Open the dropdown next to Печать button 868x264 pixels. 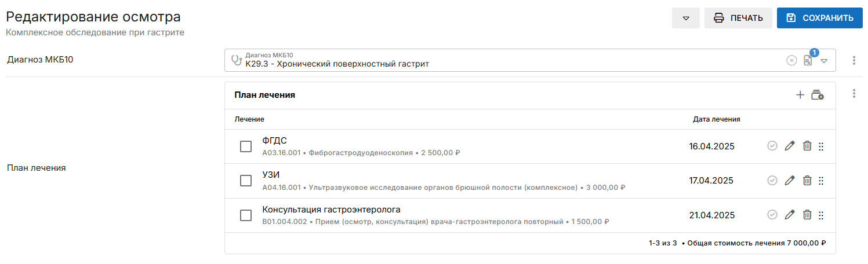coord(686,18)
